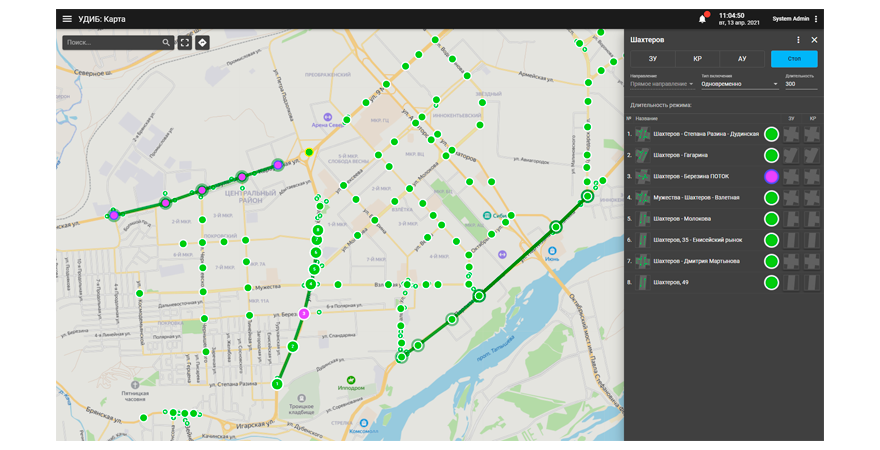Click the route direction diamond icon
The image size is (880, 450).
pyautogui.click(x=202, y=43)
